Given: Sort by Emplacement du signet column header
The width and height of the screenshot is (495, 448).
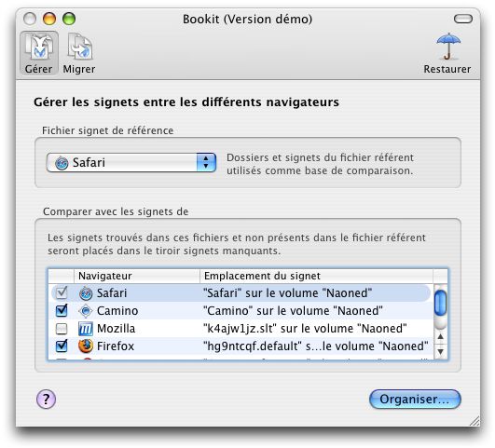Looking at the screenshot, I should [x=317, y=276].
